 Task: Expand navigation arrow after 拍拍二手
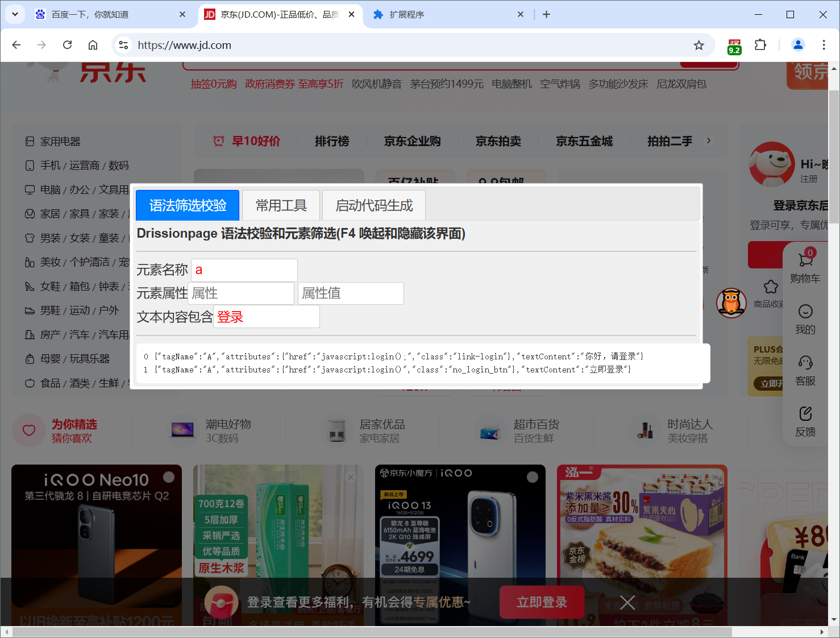[709, 140]
